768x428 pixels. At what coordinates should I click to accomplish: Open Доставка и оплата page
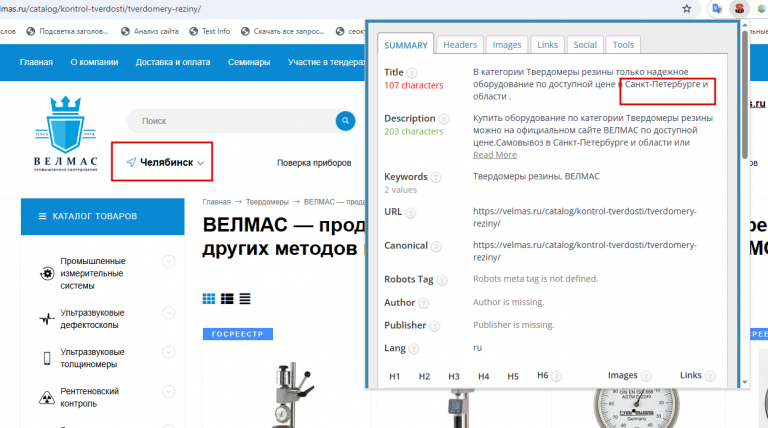click(173, 62)
